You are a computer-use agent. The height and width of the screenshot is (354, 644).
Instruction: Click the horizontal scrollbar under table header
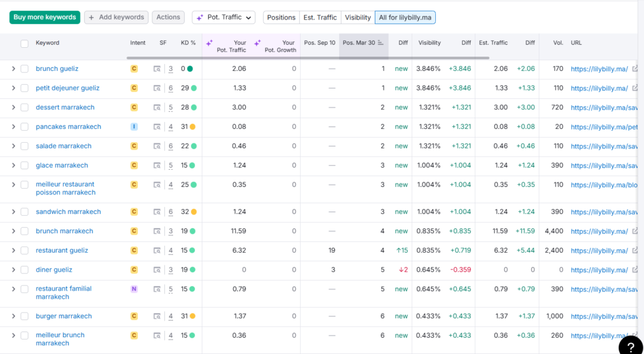point(308,58)
